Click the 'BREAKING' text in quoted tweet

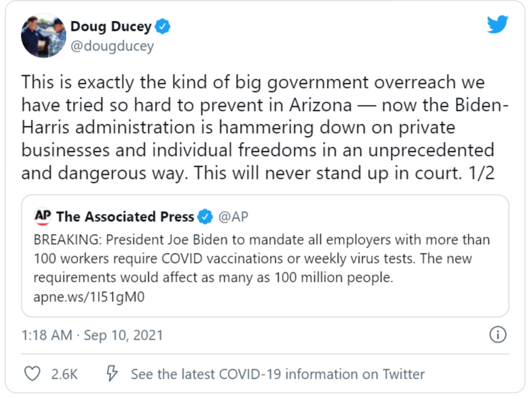pyautogui.click(x=64, y=240)
